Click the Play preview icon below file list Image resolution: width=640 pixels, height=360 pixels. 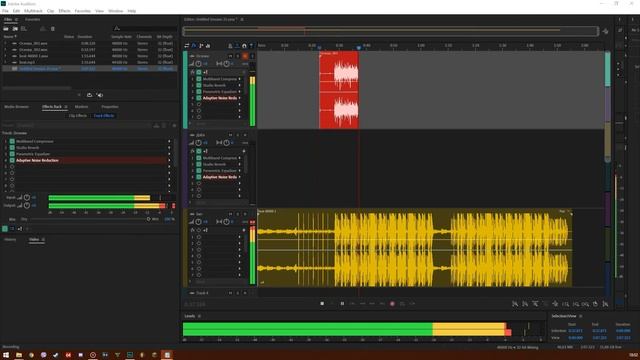point(79,95)
